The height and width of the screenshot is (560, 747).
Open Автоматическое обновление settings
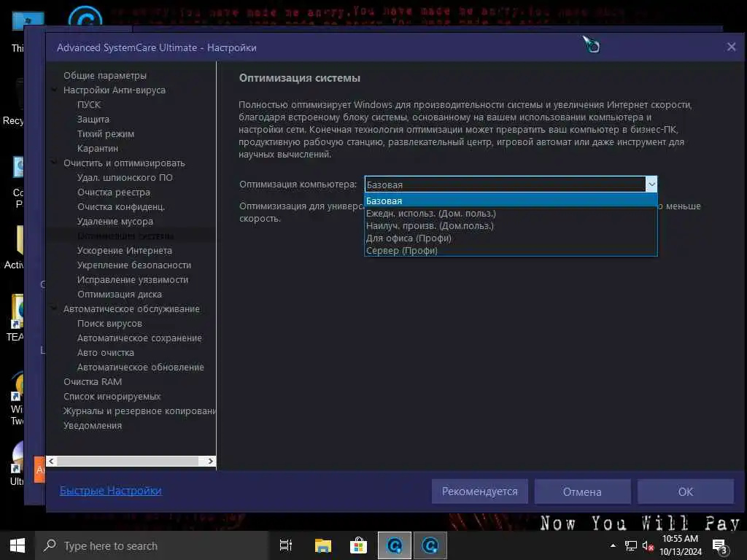tap(140, 367)
